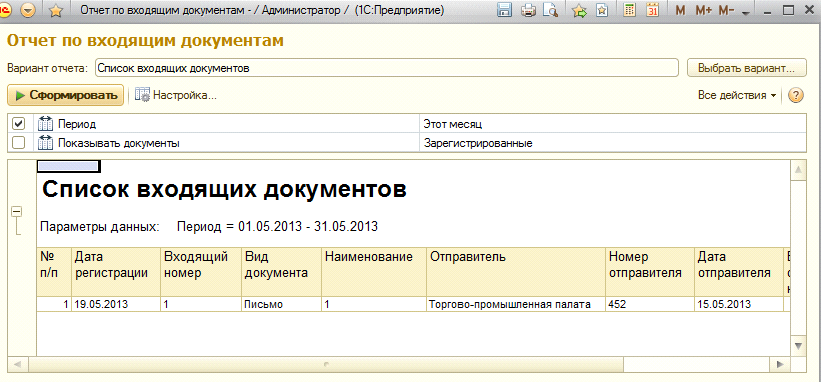Click the horizontal scrollbar thumb
Image resolution: width=821 pixels, height=382 pixels.
[326, 364]
